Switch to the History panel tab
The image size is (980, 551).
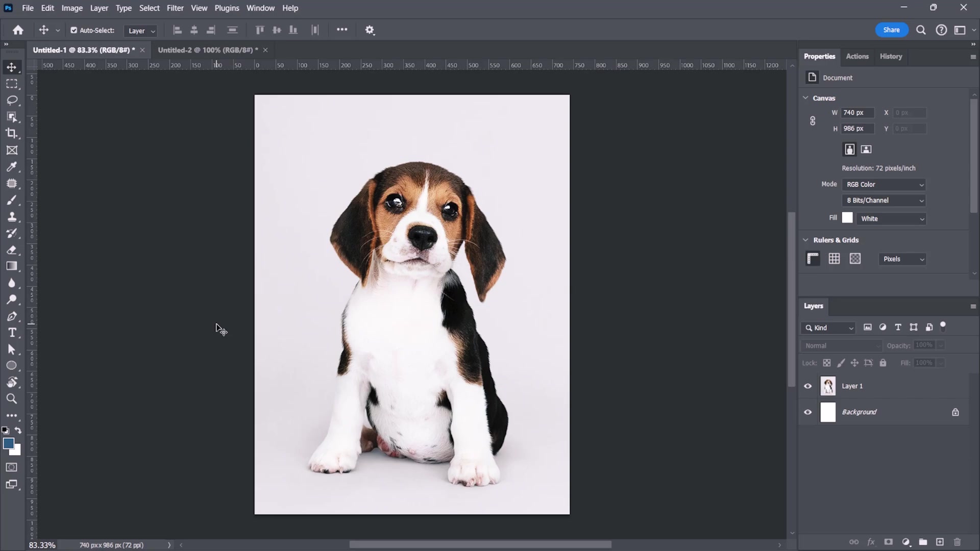pyautogui.click(x=891, y=57)
